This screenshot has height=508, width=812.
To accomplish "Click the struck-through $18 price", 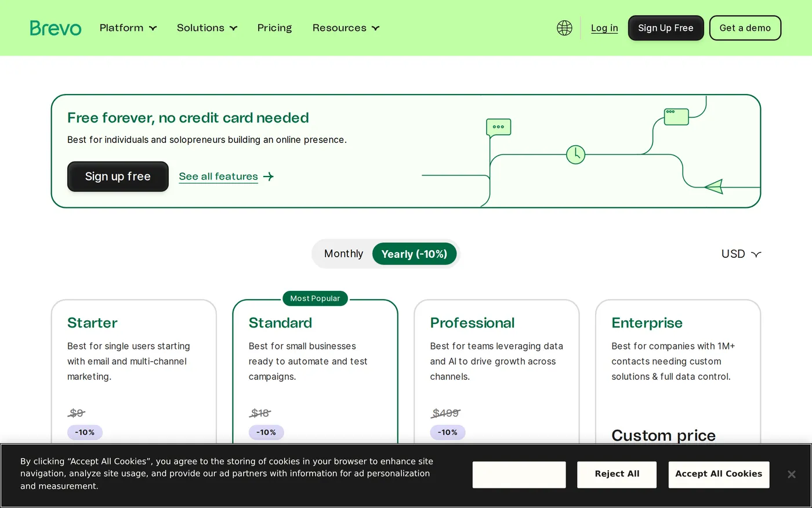I will 260,413.
